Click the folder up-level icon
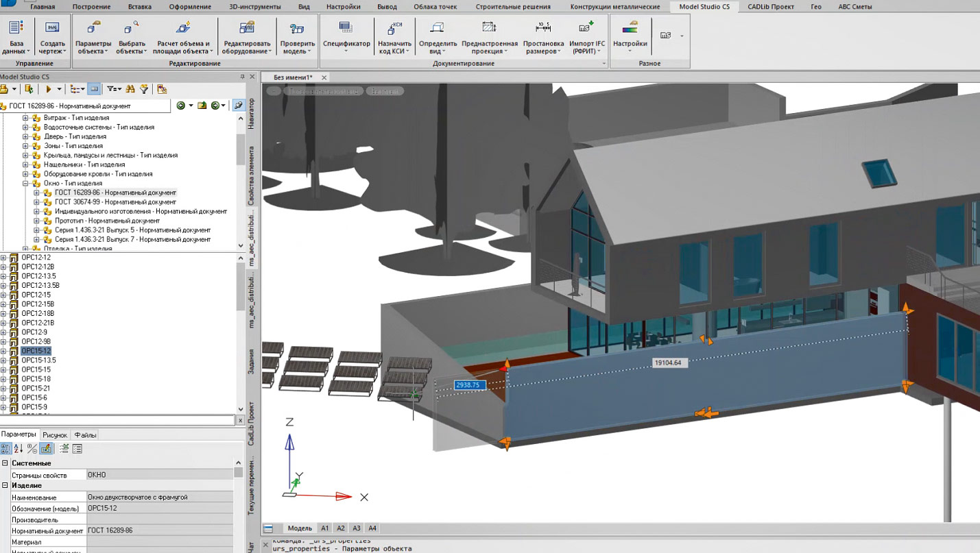 coord(202,106)
